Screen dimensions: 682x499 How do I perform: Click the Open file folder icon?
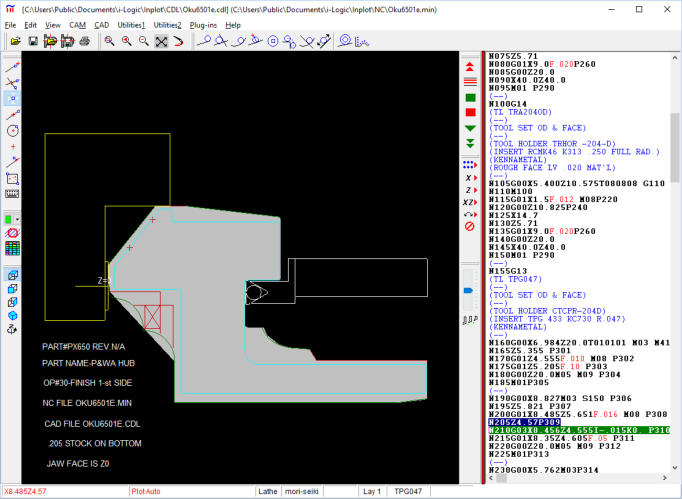[x=15, y=41]
